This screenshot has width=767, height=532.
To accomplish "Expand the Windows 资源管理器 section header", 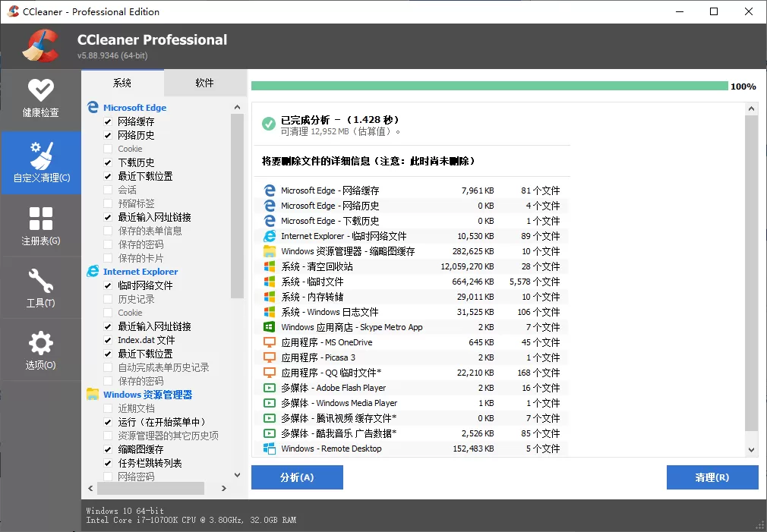I will [x=148, y=394].
